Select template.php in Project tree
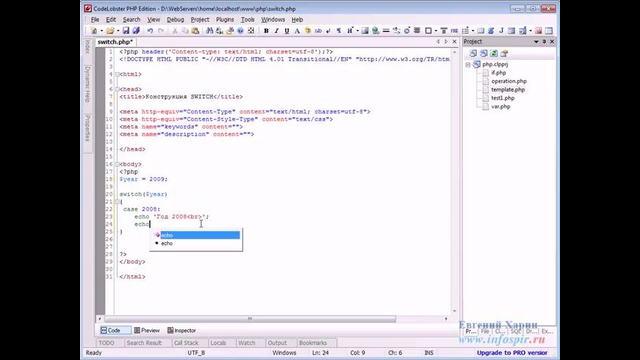Screen dimensions: 640x360 coord(508,89)
